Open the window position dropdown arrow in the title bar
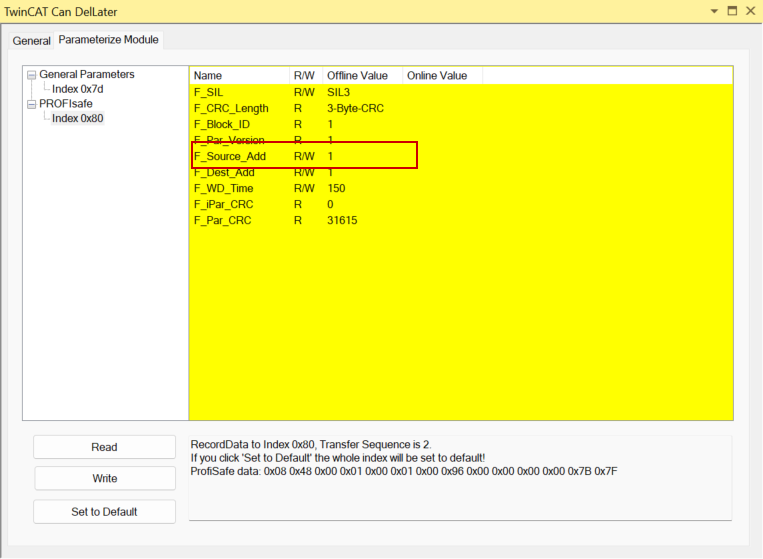The image size is (763, 559). pyautogui.click(x=714, y=11)
